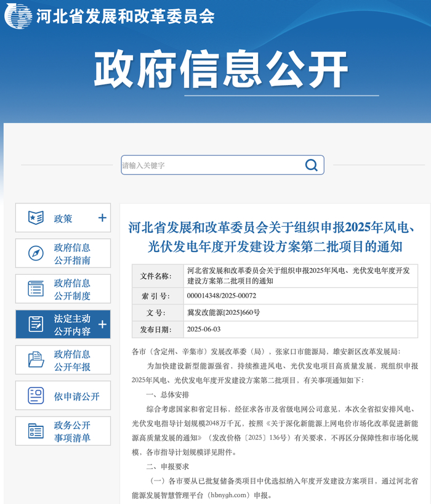Click the 河北省发展和改革委员会 logo emblem
Image resolution: width=431 pixels, height=504 pixels.
(18, 16)
